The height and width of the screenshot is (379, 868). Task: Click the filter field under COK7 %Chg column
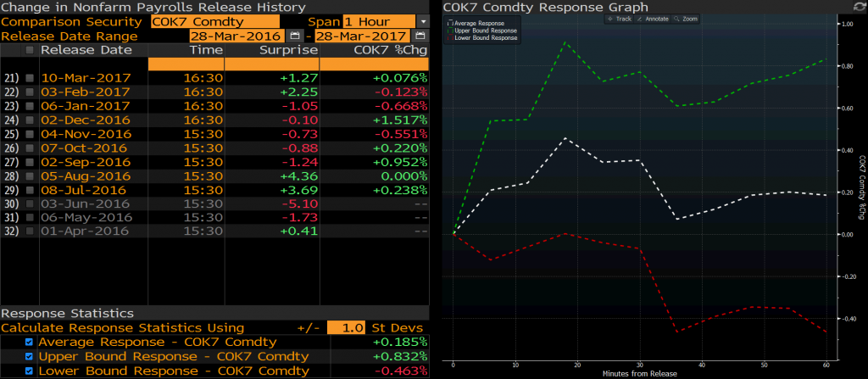[x=374, y=64]
